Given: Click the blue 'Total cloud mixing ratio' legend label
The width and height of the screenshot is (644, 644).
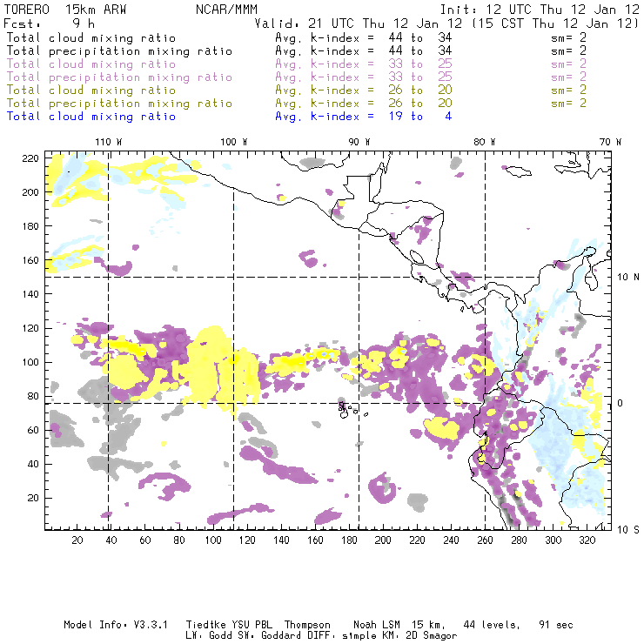Looking at the screenshot, I should pos(91,117).
